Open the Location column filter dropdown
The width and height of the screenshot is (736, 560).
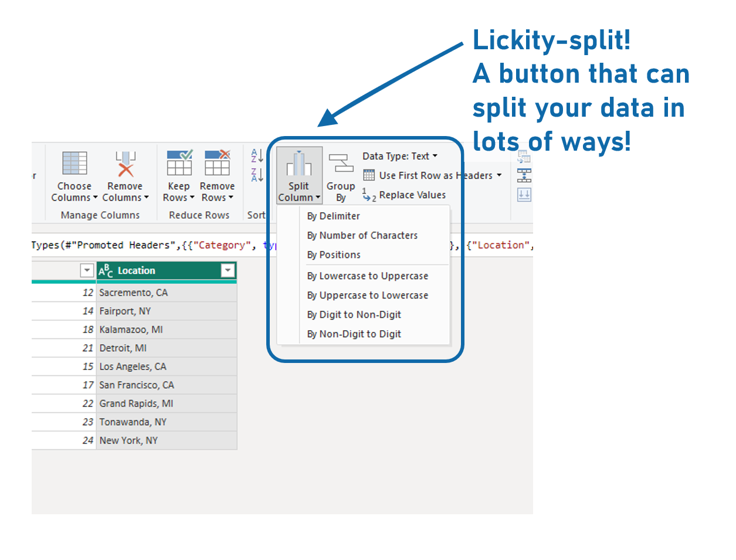click(228, 270)
